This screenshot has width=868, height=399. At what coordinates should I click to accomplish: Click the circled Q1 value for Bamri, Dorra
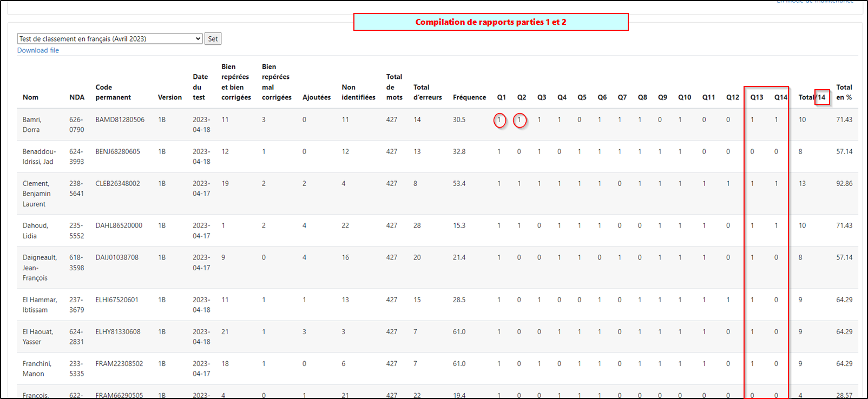(x=499, y=120)
